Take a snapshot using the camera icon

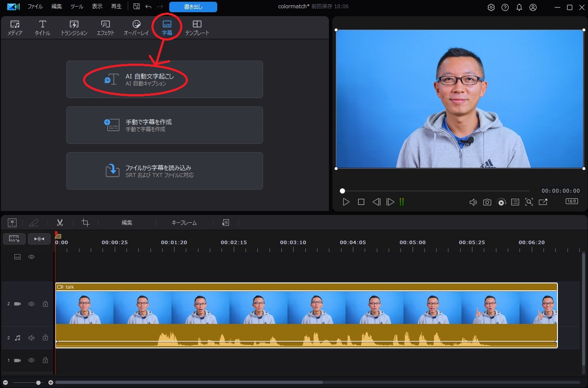[x=487, y=202]
